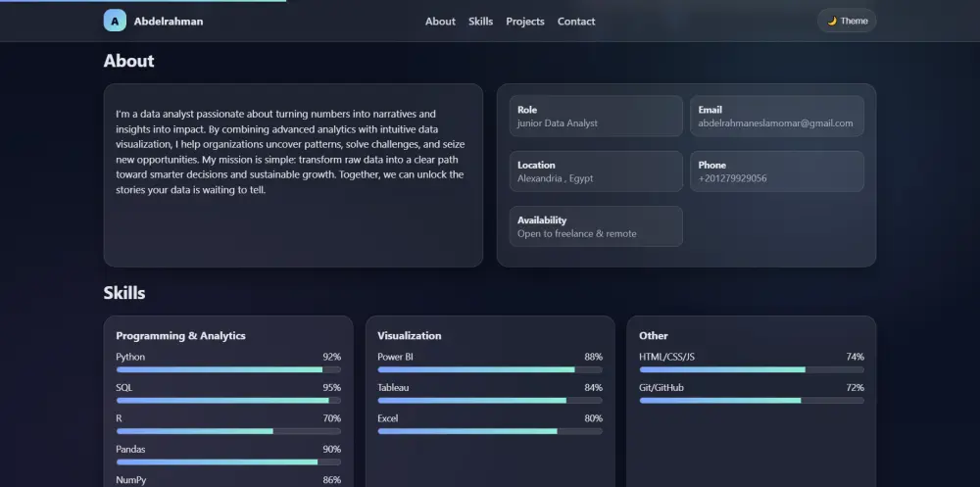
Task: Jump to the Contact nav link
Action: (576, 22)
